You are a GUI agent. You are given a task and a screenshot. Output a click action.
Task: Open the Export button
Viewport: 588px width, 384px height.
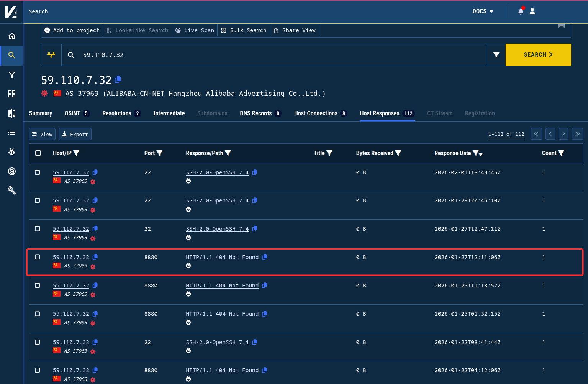[75, 134]
